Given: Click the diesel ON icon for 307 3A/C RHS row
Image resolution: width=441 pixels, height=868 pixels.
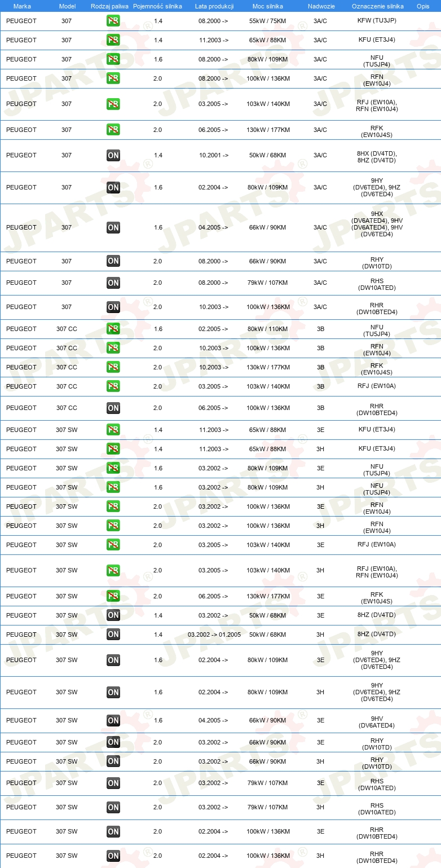Looking at the screenshot, I should tap(113, 283).
